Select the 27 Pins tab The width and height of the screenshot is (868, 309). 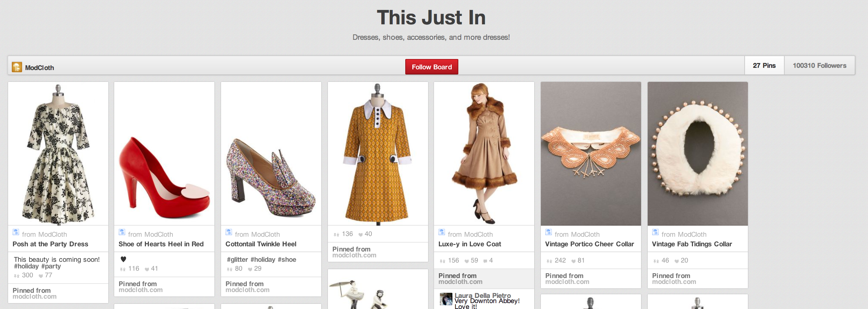(x=764, y=65)
